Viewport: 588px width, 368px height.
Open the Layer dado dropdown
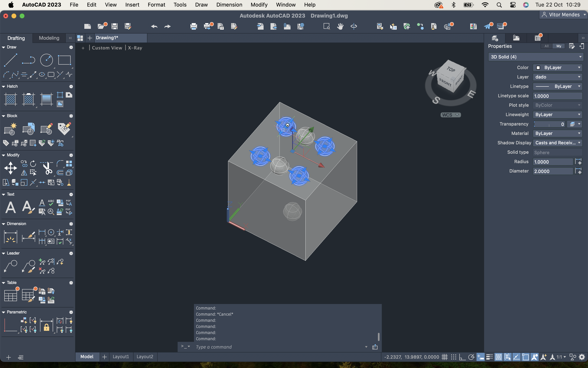click(x=558, y=77)
